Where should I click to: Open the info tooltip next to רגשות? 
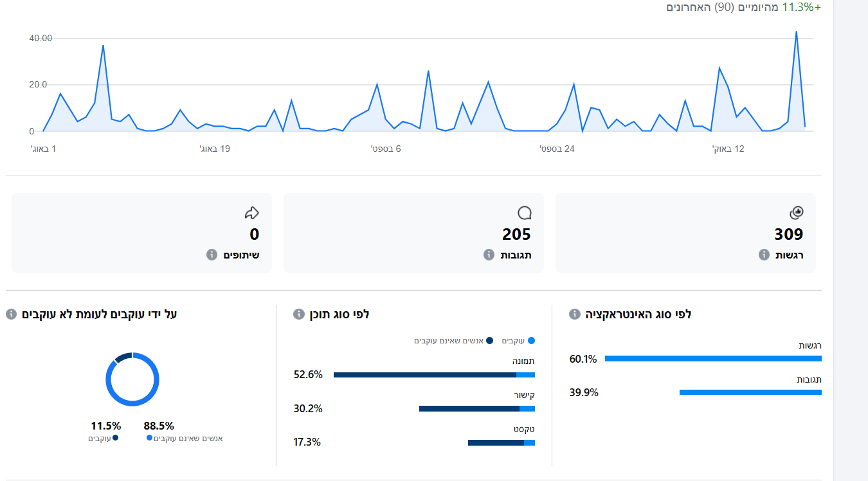(763, 255)
